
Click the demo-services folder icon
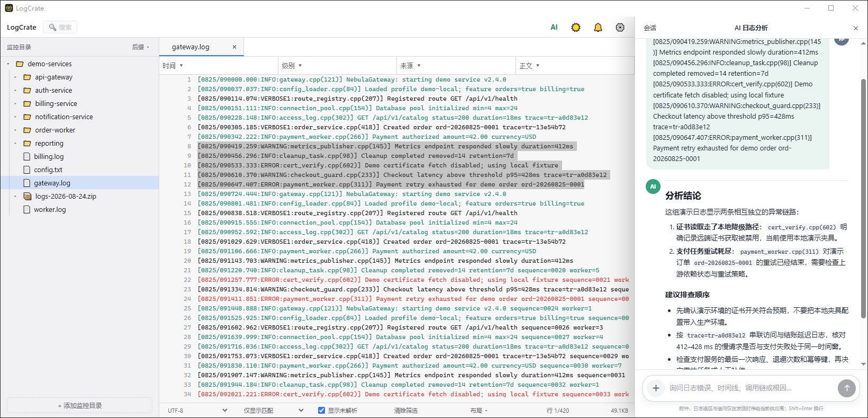pos(20,64)
